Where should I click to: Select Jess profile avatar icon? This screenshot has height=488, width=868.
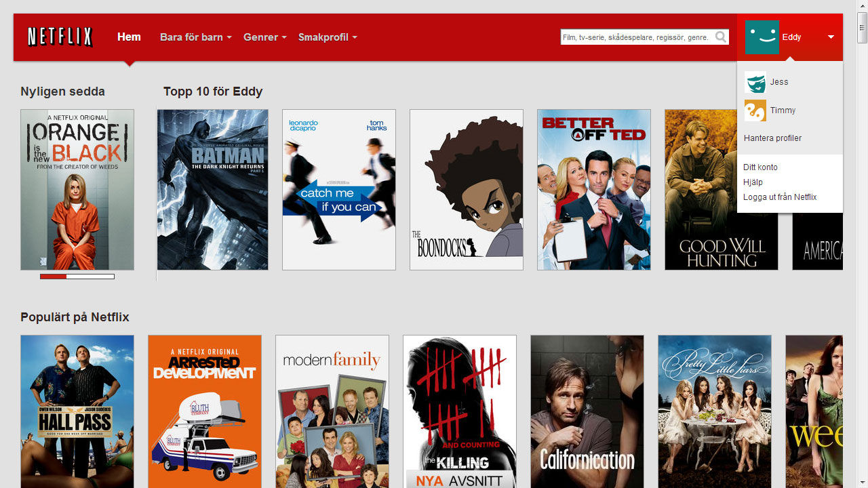pyautogui.click(x=755, y=82)
